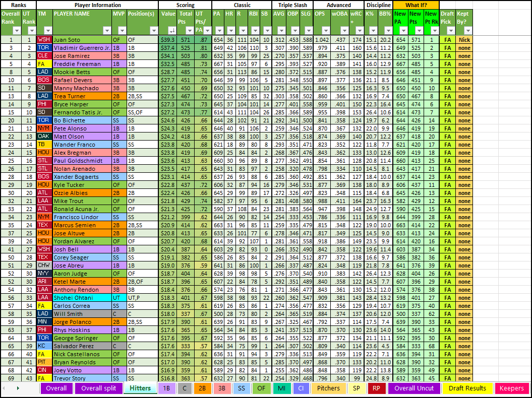Viewport: 532px width, 398px height.
Task: Select the UT,P position cell
Action: click(143, 298)
